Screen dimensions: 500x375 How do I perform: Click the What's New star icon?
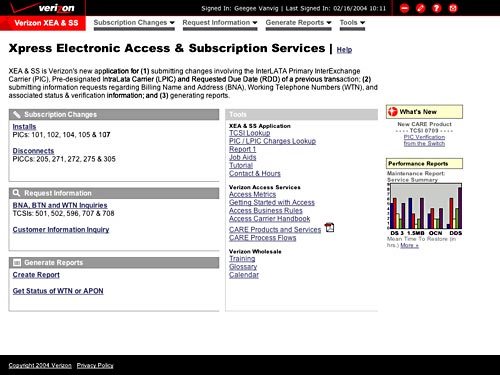(x=393, y=112)
